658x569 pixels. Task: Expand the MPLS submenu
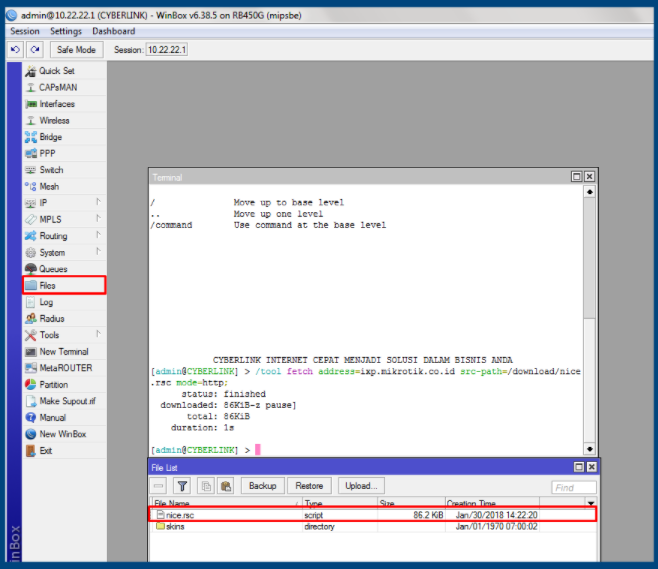98,218
